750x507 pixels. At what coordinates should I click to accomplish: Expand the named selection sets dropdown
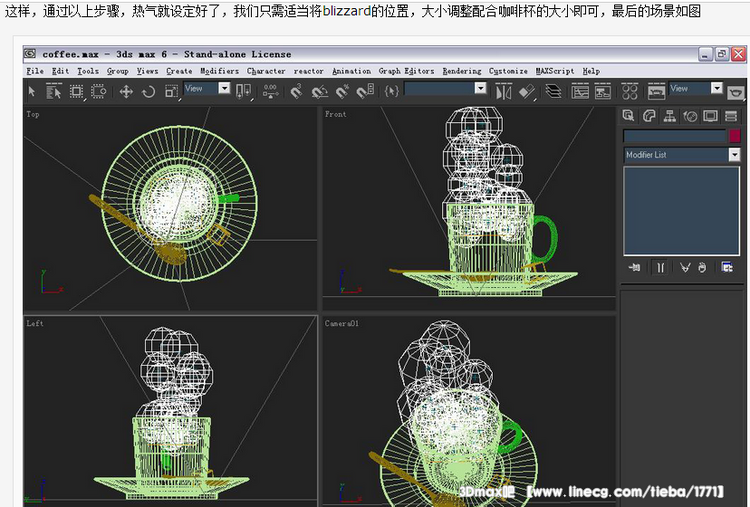[x=480, y=89]
